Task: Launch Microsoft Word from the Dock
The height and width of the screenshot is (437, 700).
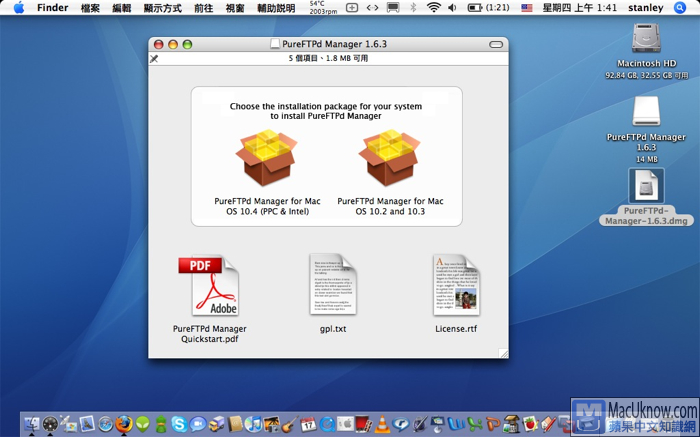Action: [x=456, y=424]
